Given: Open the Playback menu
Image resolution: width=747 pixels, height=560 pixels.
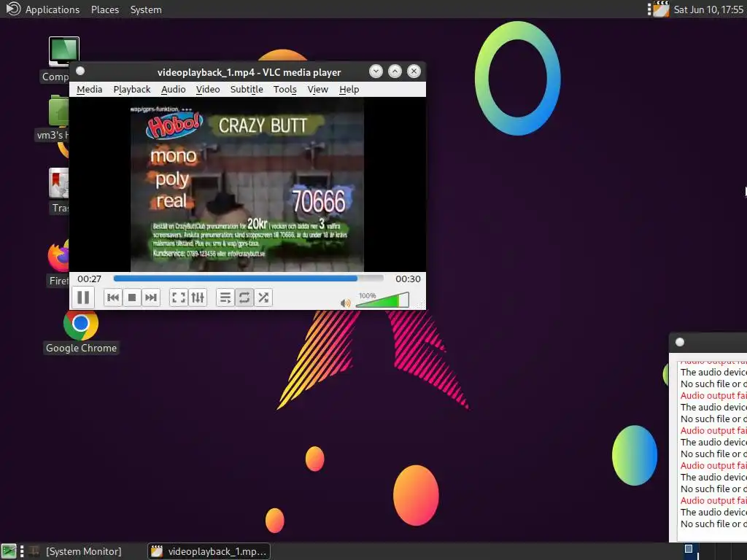Looking at the screenshot, I should click(x=132, y=90).
